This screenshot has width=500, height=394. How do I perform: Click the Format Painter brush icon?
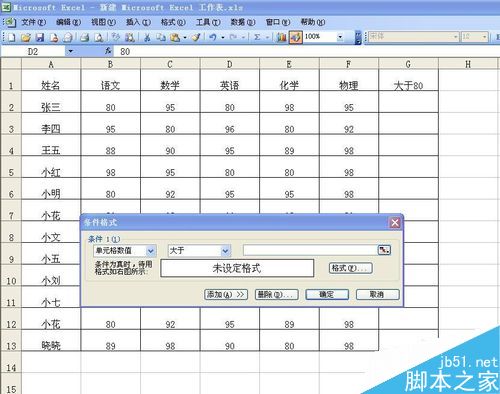(x=196, y=37)
